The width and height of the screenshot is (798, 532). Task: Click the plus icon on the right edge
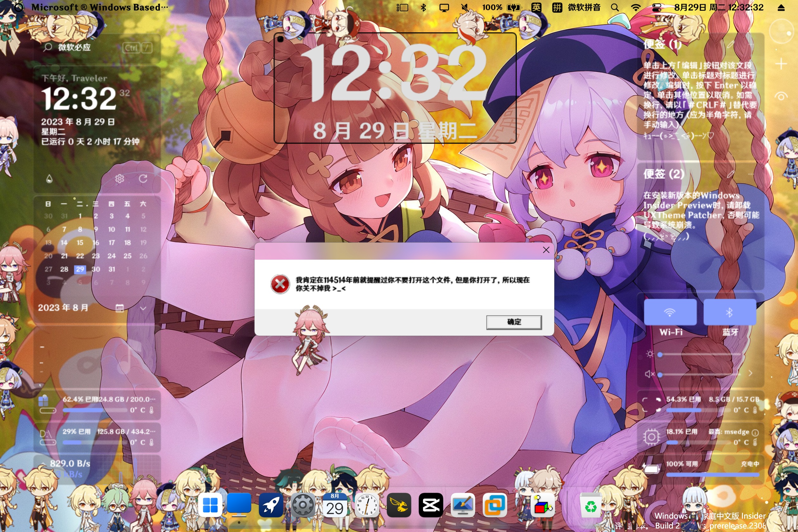point(781,63)
